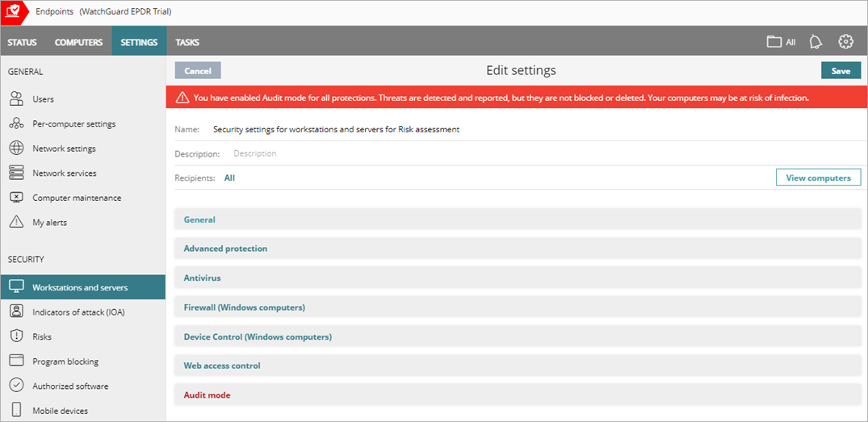This screenshot has width=868, height=422.
Task: Click the Indicators of attack icon
Action: point(17,312)
